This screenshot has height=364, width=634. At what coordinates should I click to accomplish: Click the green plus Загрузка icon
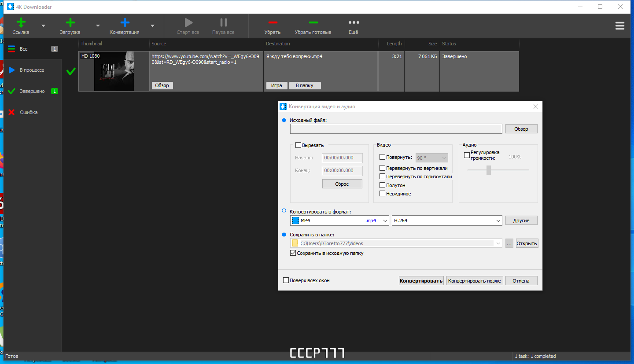[70, 22]
